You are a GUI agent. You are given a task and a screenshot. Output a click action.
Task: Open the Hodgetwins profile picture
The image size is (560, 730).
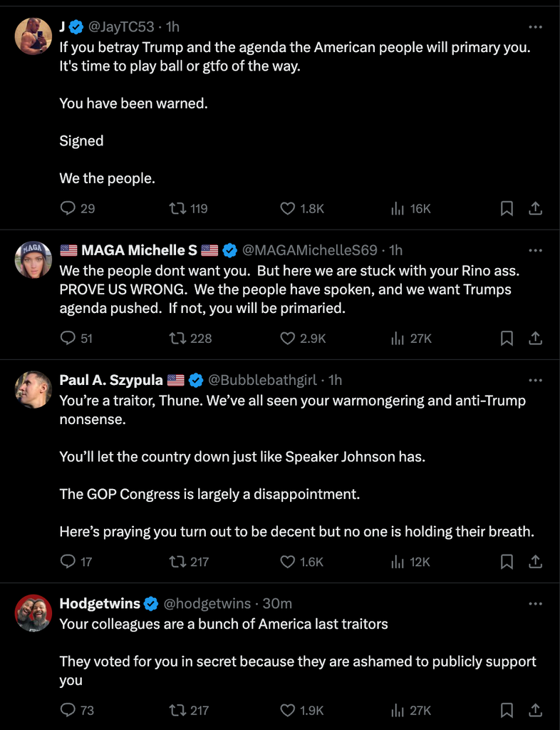point(33,613)
